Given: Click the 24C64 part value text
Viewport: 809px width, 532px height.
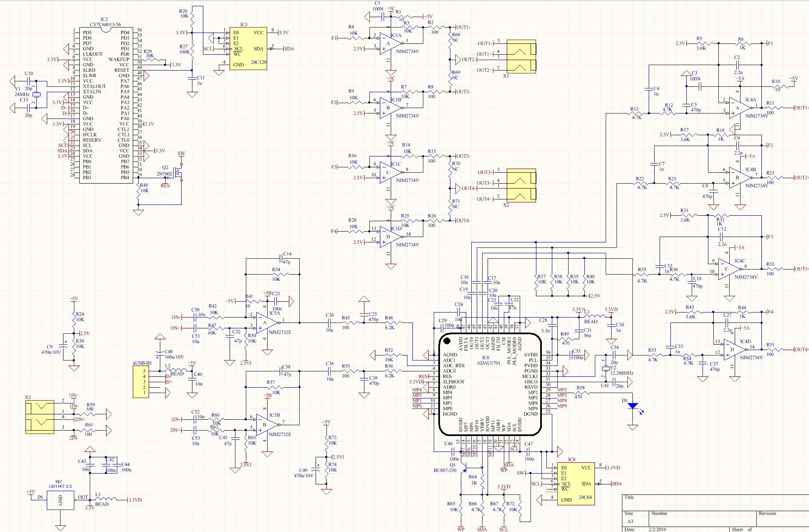Looking at the screenshot, I should point(585,497).
